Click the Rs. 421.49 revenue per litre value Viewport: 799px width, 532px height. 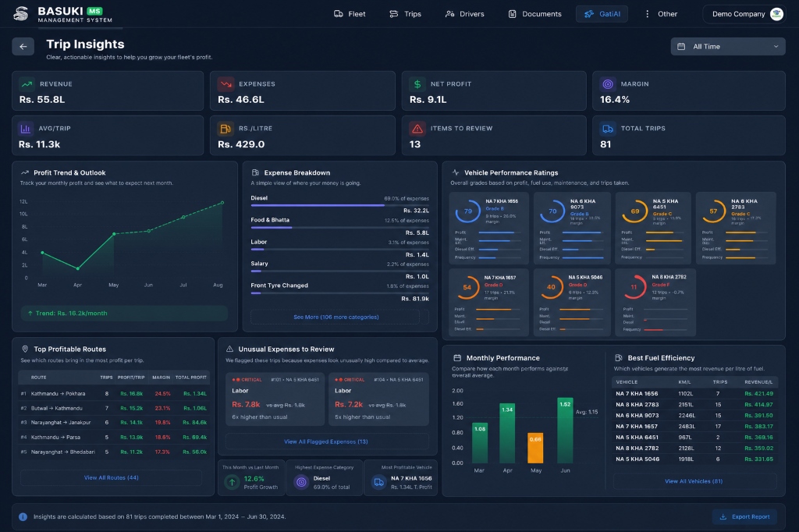pyautogui.click(x=758, y=393)
